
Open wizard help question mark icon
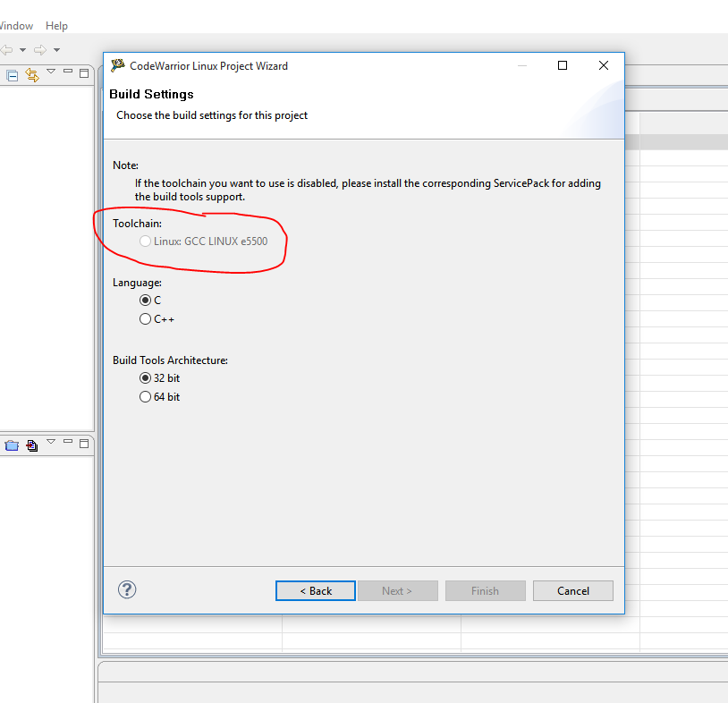(127, 589)
